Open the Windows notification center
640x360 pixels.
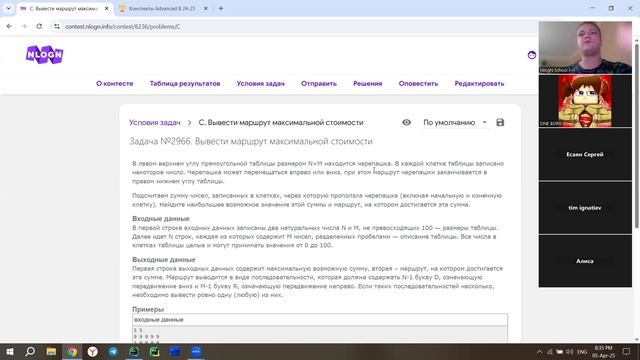tap(626, 351)
